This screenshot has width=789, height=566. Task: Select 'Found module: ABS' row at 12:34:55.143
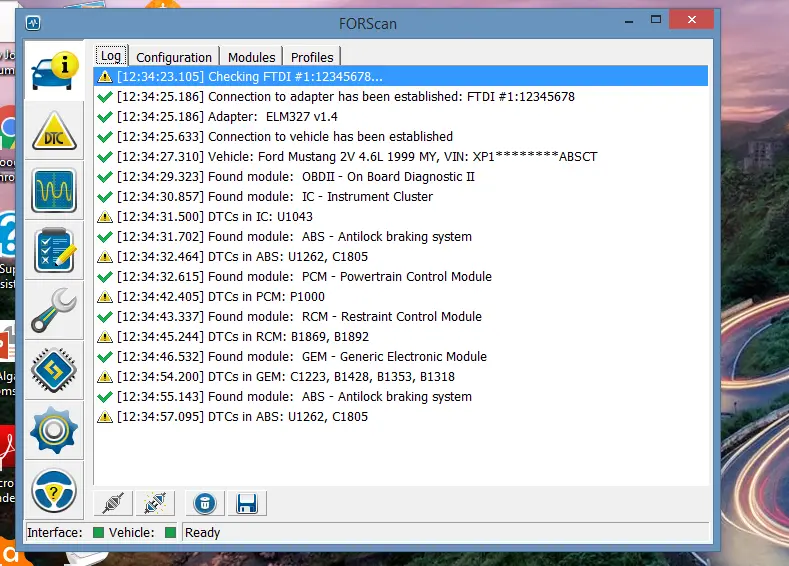pos(401,396)
